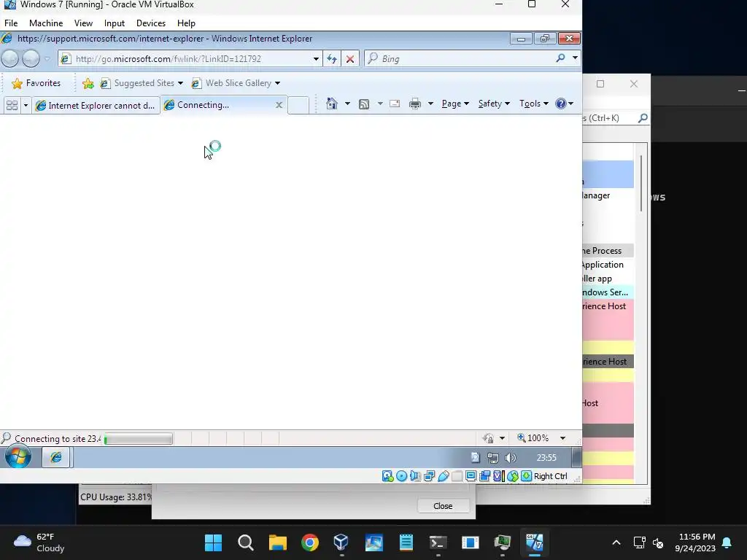Open the Input menu

click(115, 23)
